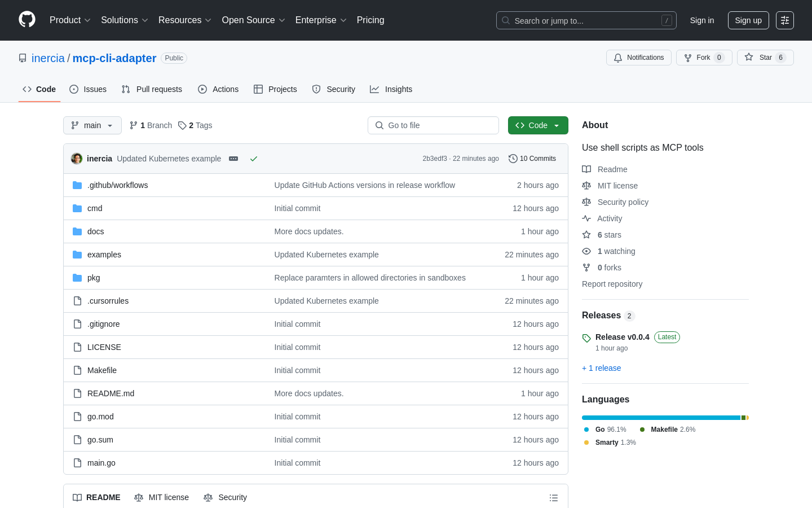This screenshot has width=812, height=508.
Task: Open the Product dropdown menu
Action: click(70, 20)
